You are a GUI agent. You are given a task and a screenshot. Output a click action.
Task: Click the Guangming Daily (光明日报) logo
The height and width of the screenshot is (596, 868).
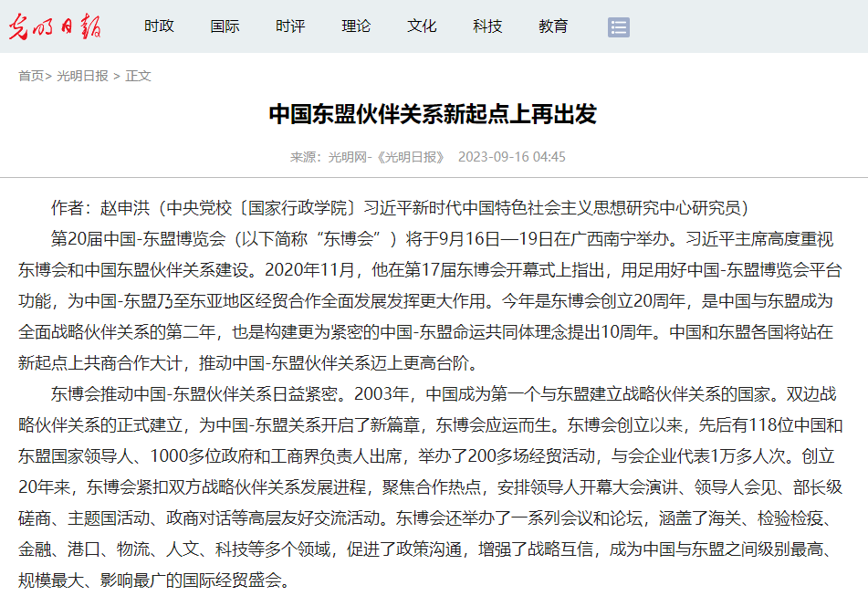[54, 26]
